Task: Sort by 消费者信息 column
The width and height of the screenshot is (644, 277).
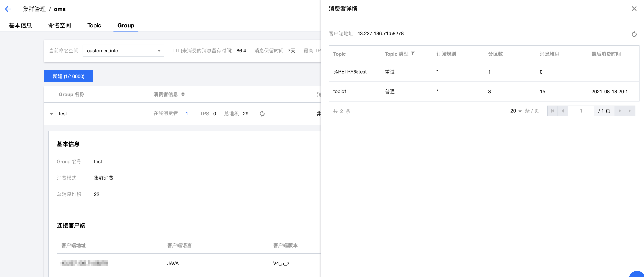Action: pos(183,94)
